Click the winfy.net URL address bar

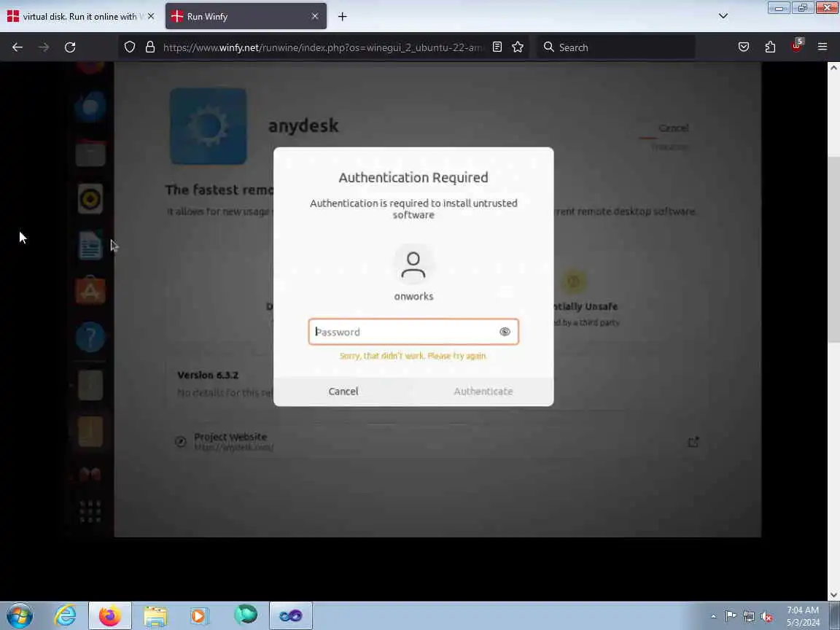click(322, 47)
